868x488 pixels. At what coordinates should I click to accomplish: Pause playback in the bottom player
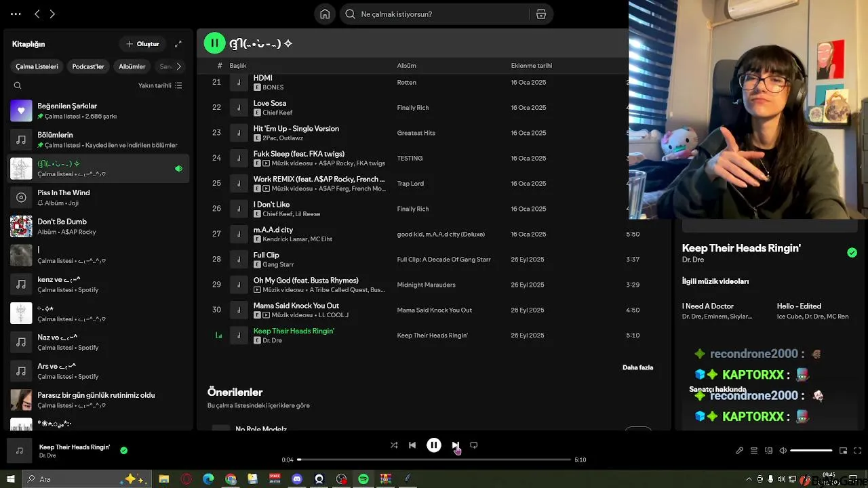[434, 445]
